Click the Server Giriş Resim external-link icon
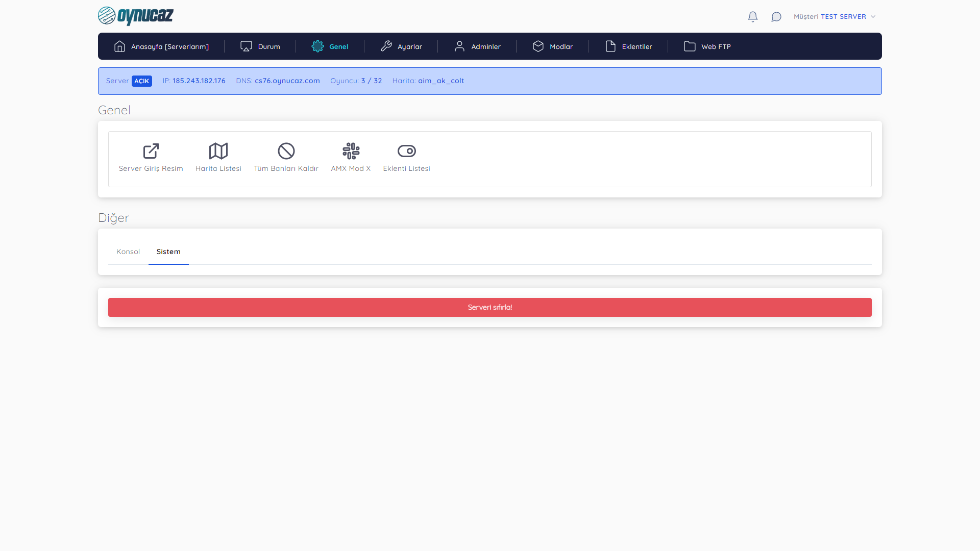 pos(151,151)
